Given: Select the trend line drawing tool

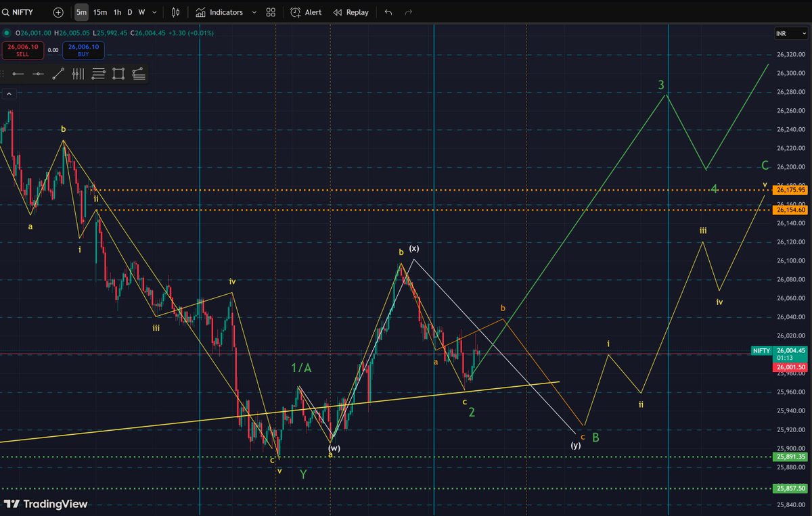Looking at the screenshot, I should coord(58,73).
